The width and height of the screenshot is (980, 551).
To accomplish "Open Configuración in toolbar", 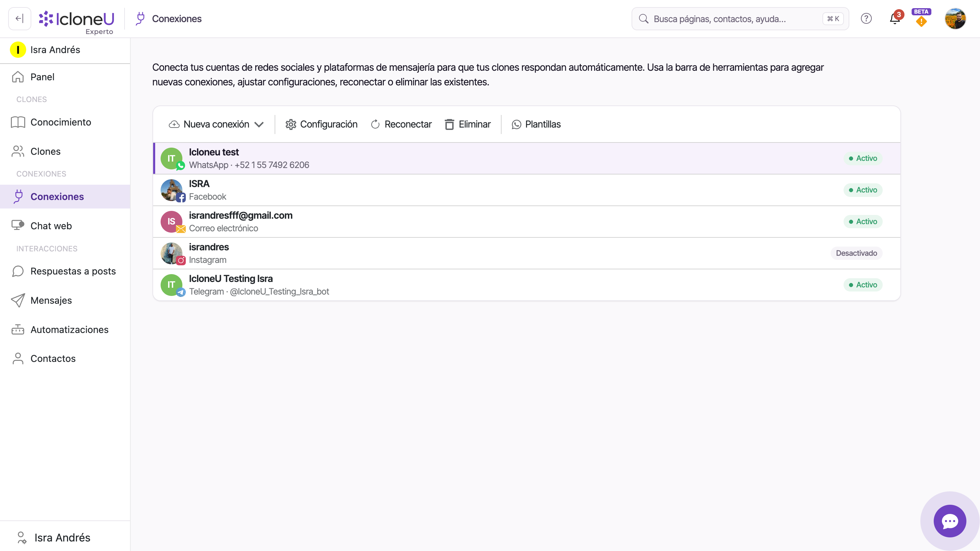I will pos(322,124).
